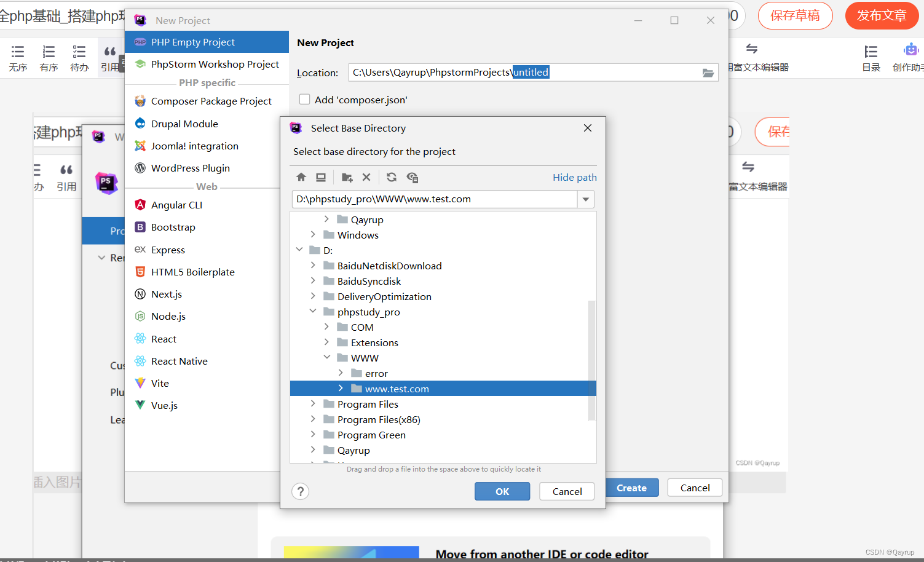
Task: Click the Refresh toolbar icon
Action: (x=392, y=177)
